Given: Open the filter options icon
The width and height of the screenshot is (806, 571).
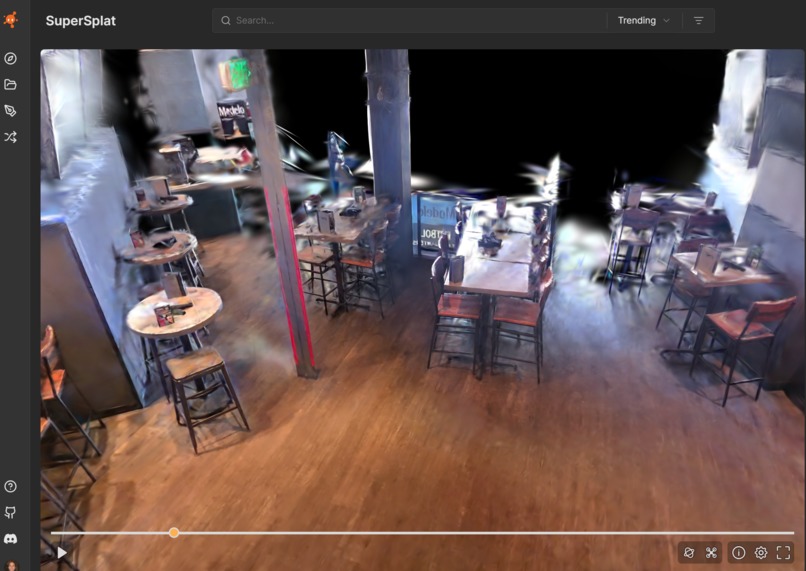Looking at the screenshot, I should 699,21.
